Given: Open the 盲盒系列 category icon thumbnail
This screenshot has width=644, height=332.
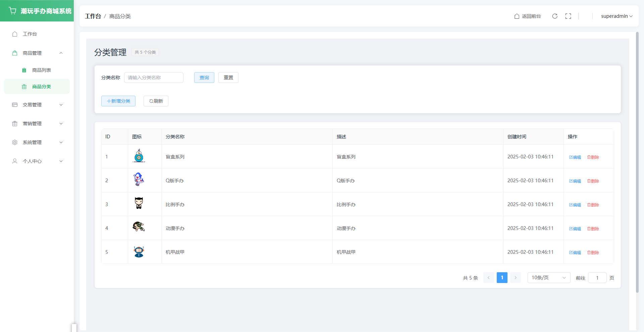Looking at the screenshot, I should click(x=139, y=156).
